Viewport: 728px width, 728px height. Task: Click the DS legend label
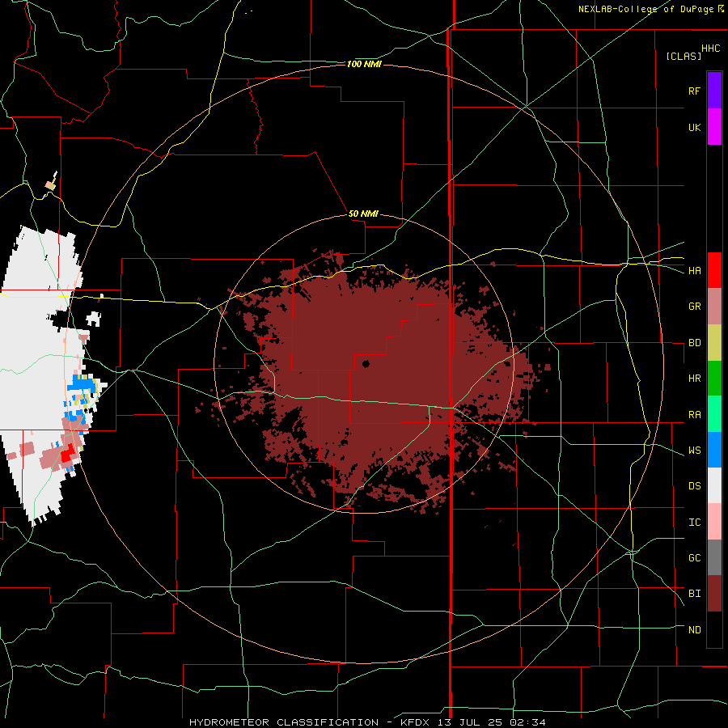point(694,486)
